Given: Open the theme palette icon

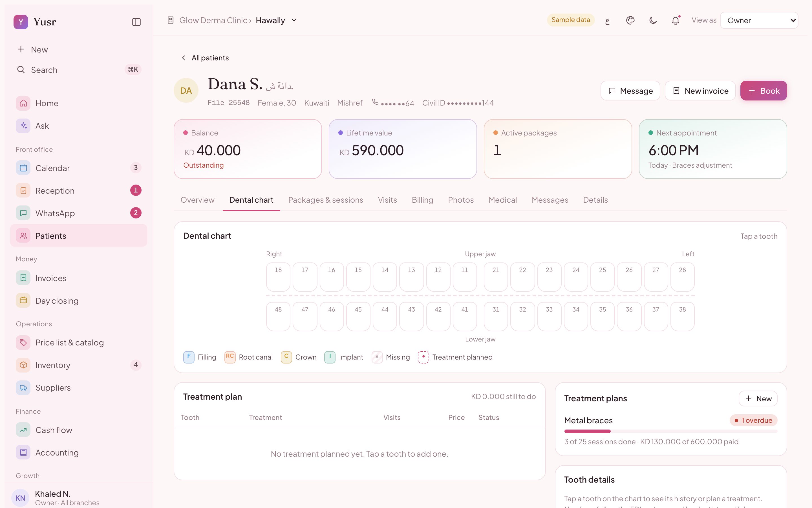Looking at the screenshot, I should (630, 21).
